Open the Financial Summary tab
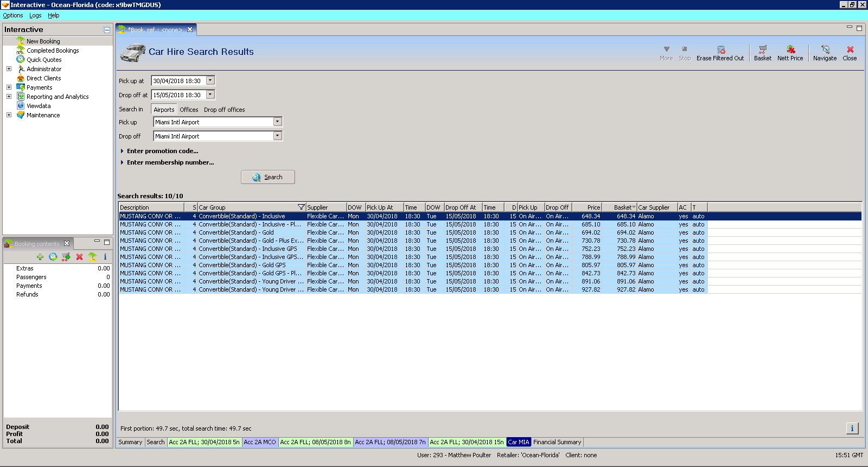The height and width of the screenshot is (467, 868). (557, 442)
